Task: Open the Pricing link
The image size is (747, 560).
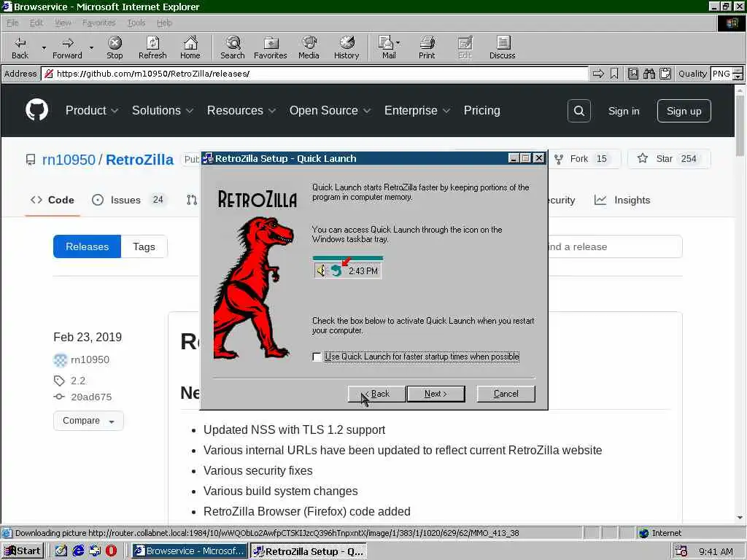Action: (481, 111)
